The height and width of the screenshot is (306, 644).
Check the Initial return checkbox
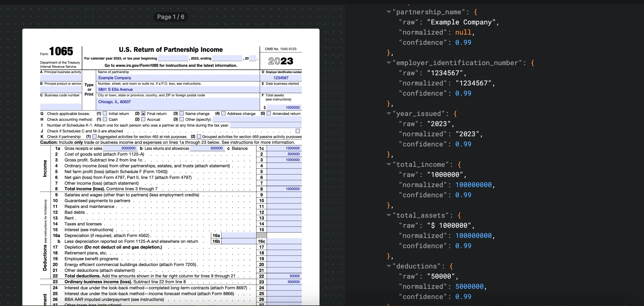[105, 114]
